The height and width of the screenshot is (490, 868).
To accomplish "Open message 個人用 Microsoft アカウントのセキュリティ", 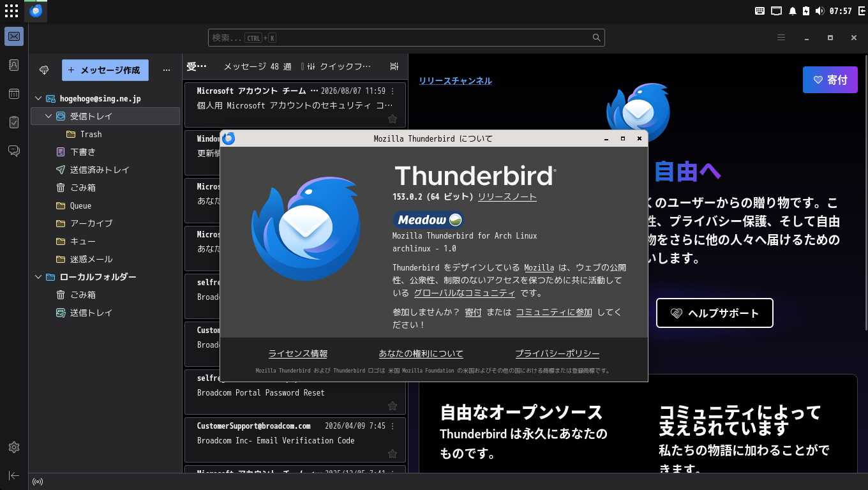I will (295, 105).
